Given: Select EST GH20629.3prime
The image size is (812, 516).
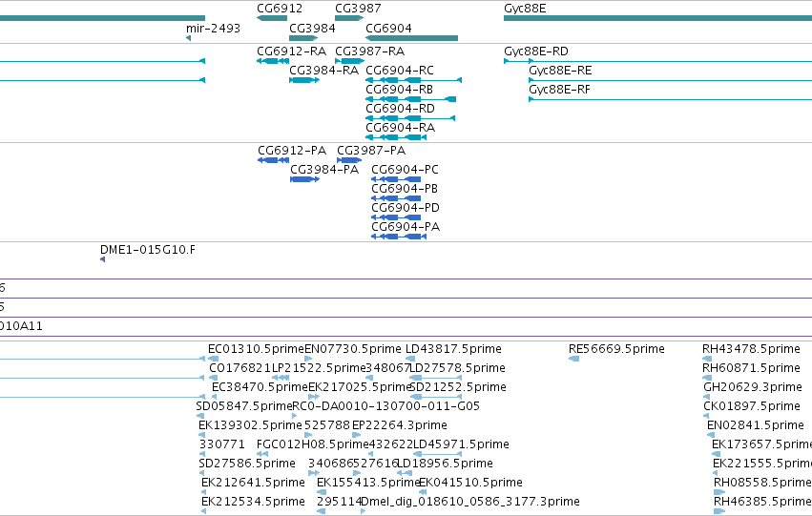Looking at the screenshot, I should [753, 387].
